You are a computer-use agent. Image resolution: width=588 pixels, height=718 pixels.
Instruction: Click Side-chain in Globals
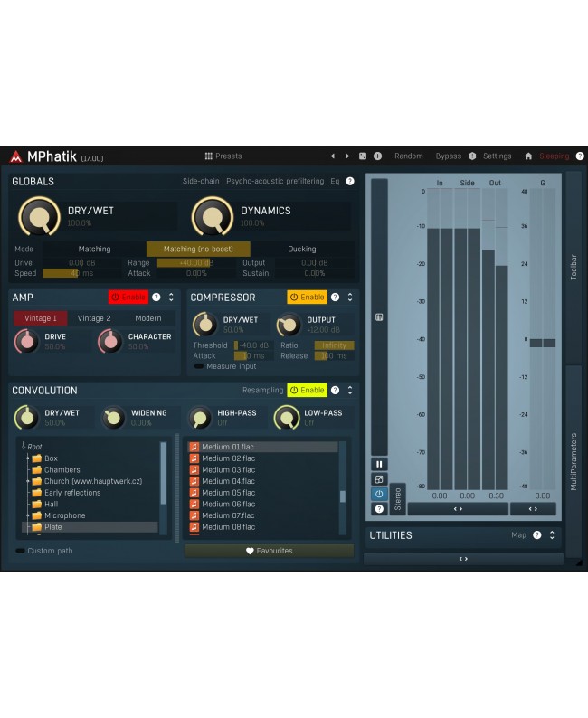point(201,181)
